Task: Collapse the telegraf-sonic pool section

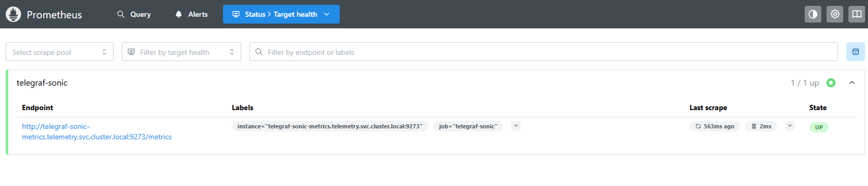Action: point(852,83)
